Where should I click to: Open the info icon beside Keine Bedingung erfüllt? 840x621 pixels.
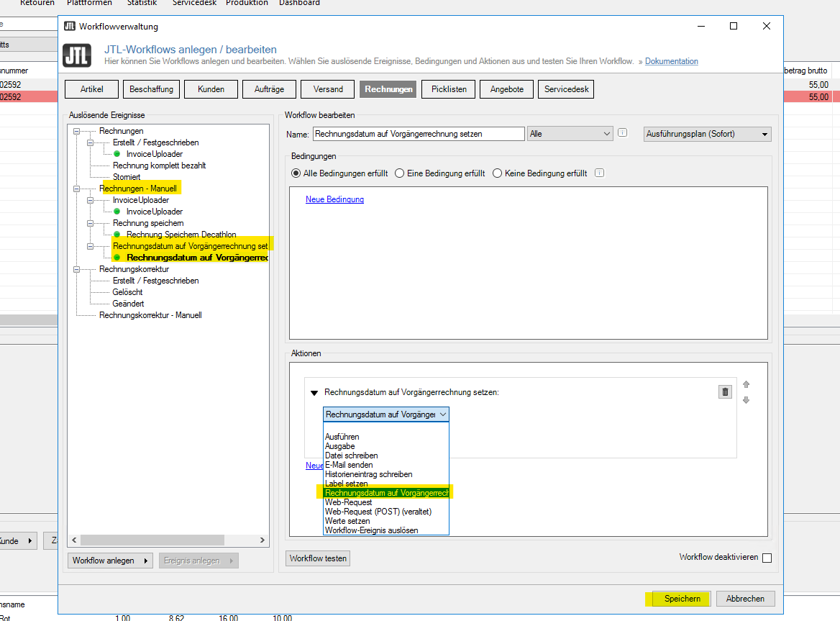click(600, 173)
